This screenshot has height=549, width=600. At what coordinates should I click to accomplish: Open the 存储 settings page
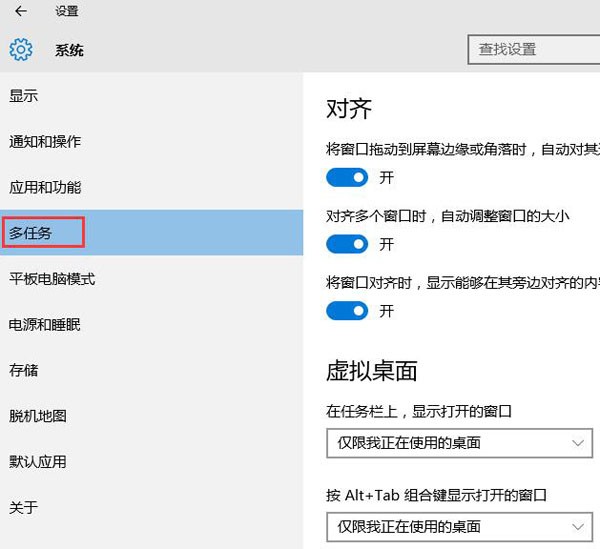[x=24, y=370]
